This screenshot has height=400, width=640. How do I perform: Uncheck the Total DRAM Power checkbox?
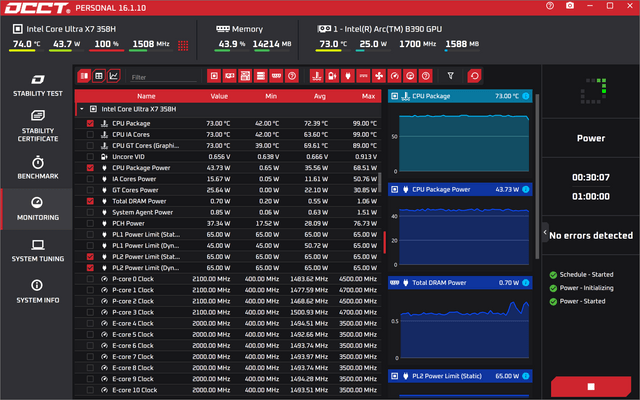(x=90, y=201)
